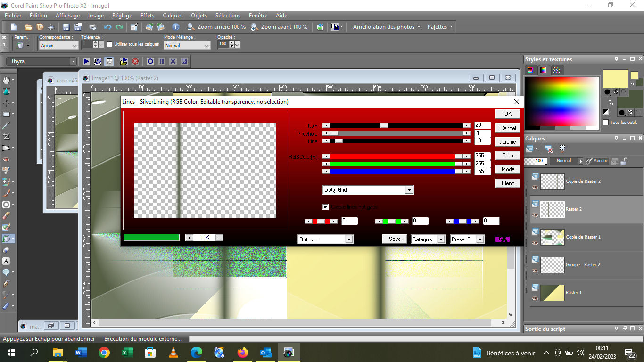The height and width of the screenshot is (362, 644).
Task: Click the Delete layer icon in Calques
Action: click(x=549, y=148)
